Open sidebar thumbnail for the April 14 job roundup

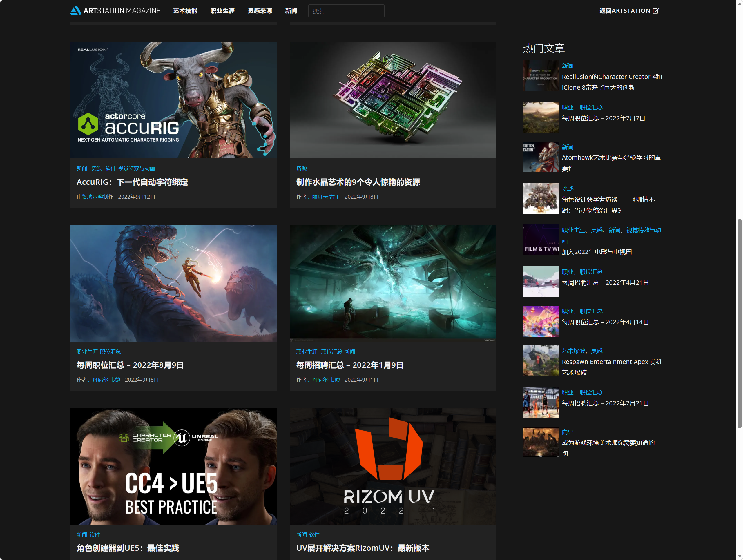tap(540, 321)
